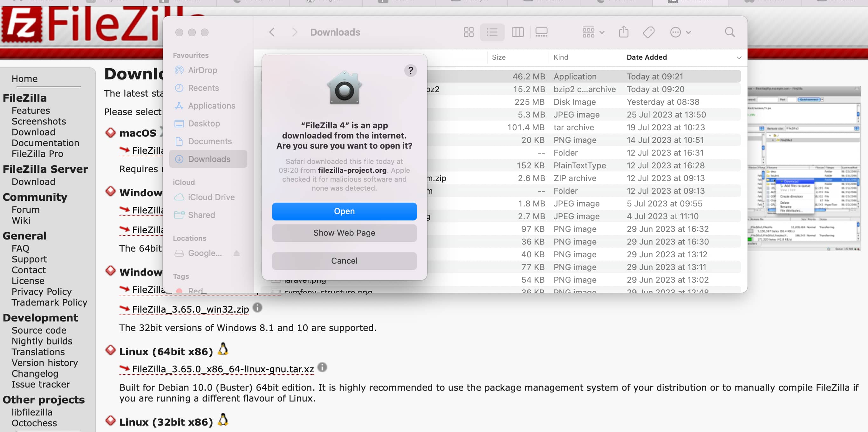
Task: Switch the Finder window to column view
Action: click(518, 32)
